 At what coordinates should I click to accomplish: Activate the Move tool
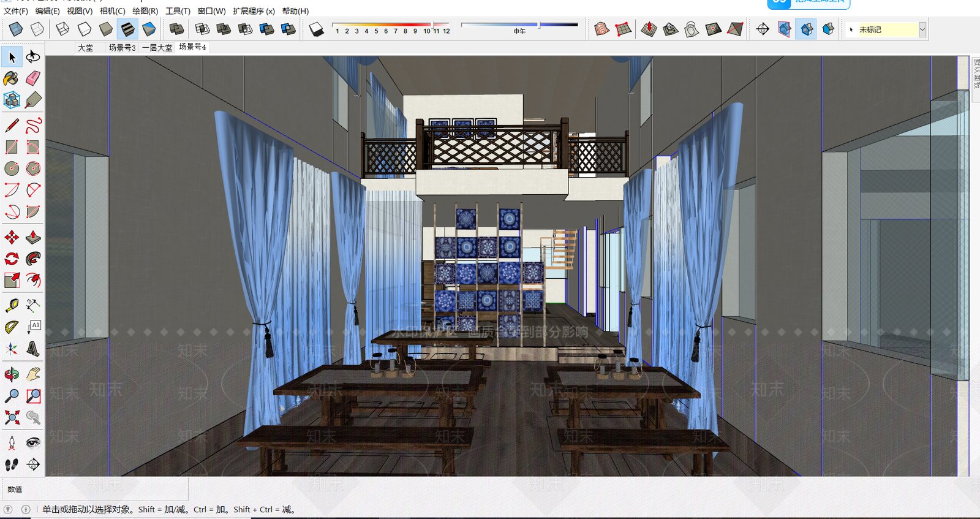coord(12,237)
